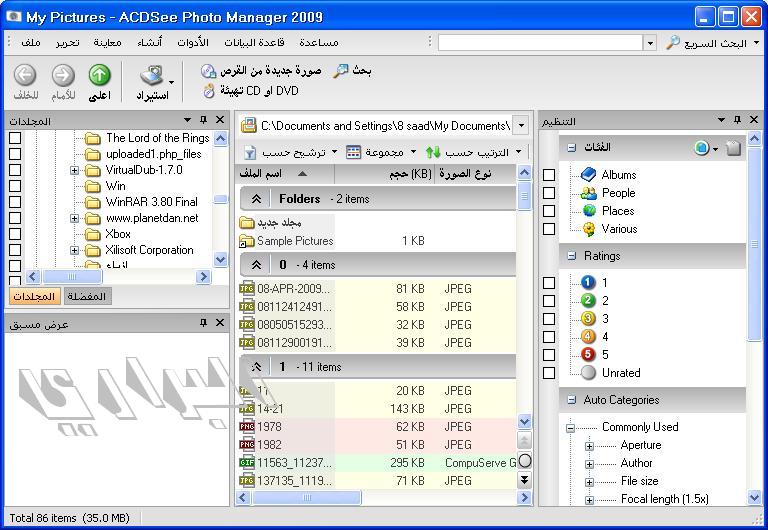The width and height of the screenshot is (768, 530).
Task: Collapse the Commonly Used node
Action: 570,428
